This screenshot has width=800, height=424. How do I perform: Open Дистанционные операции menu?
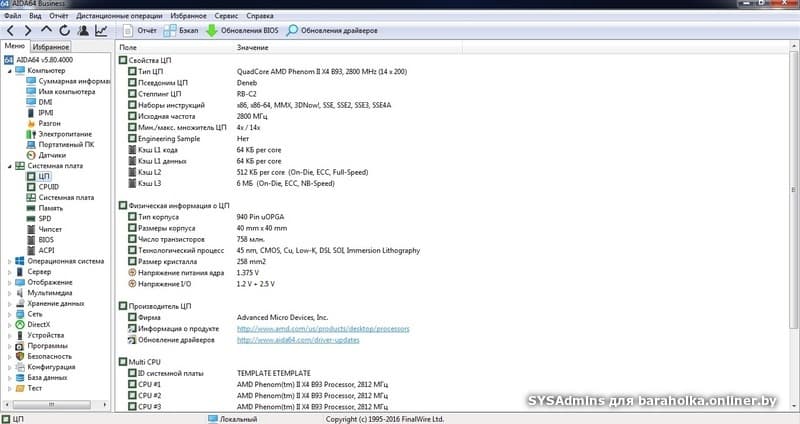point(119,16)
